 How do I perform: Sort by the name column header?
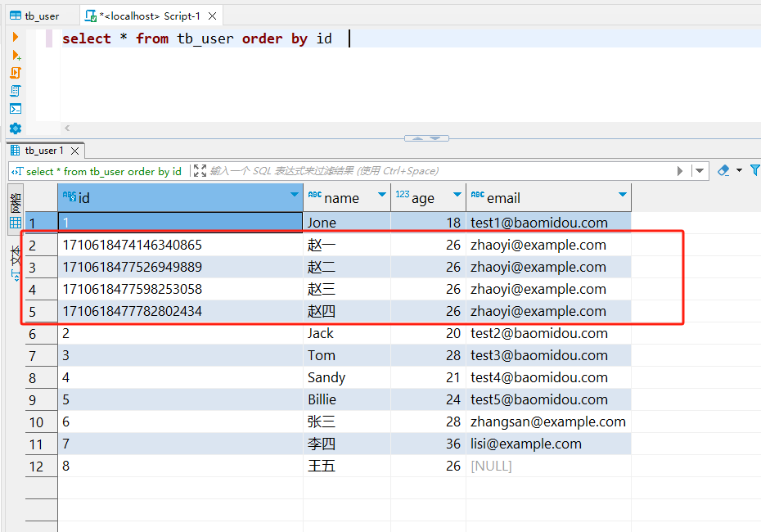[346, 197]
